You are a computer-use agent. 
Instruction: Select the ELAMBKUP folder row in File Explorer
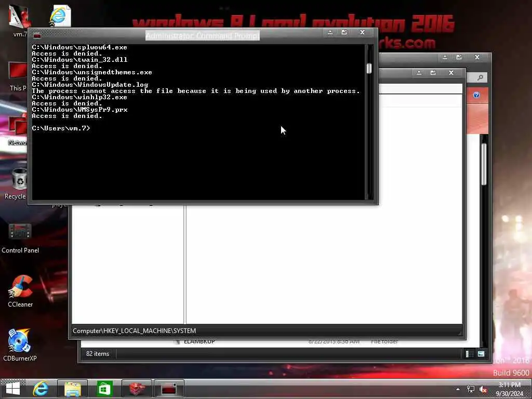click(285, 341)
